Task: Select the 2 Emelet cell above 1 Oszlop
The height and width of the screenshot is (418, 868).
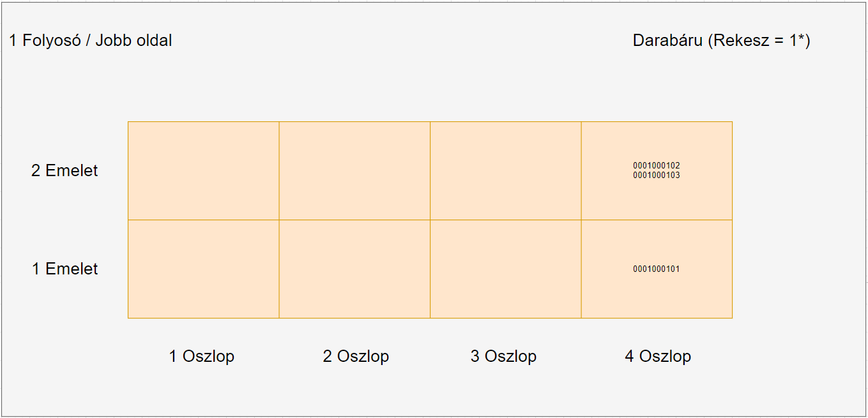Action: [x=203, y=171]
